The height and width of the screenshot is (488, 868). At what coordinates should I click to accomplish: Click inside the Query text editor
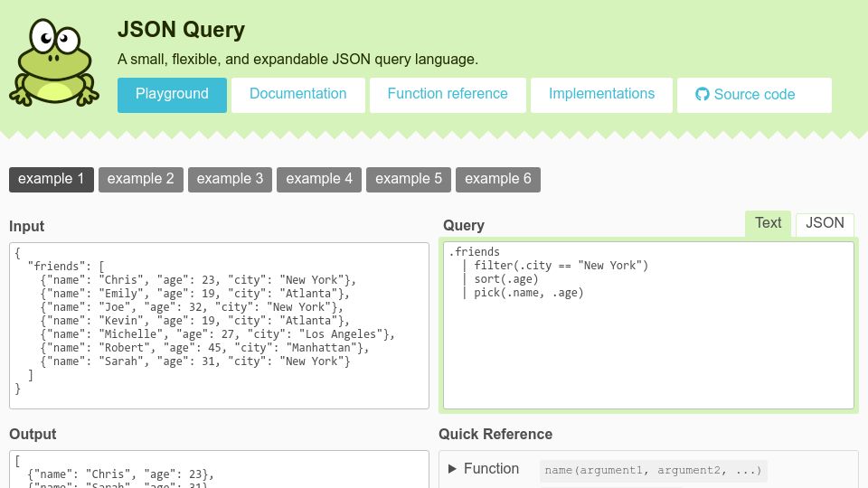click(x=648, y=325)
